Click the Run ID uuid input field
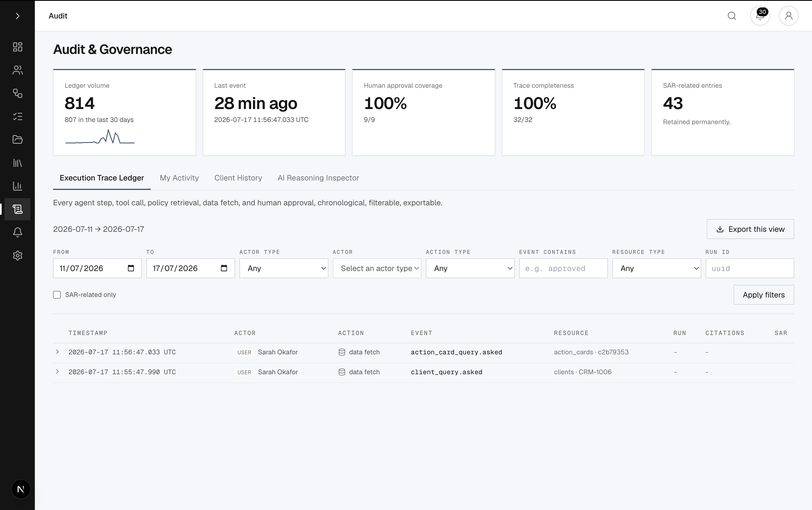 (750, 268)
